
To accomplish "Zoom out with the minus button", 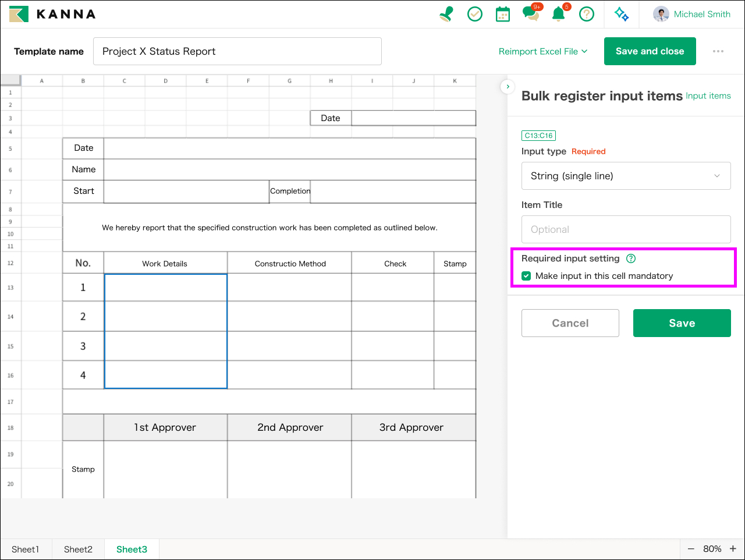I will (x=691, y=549).
